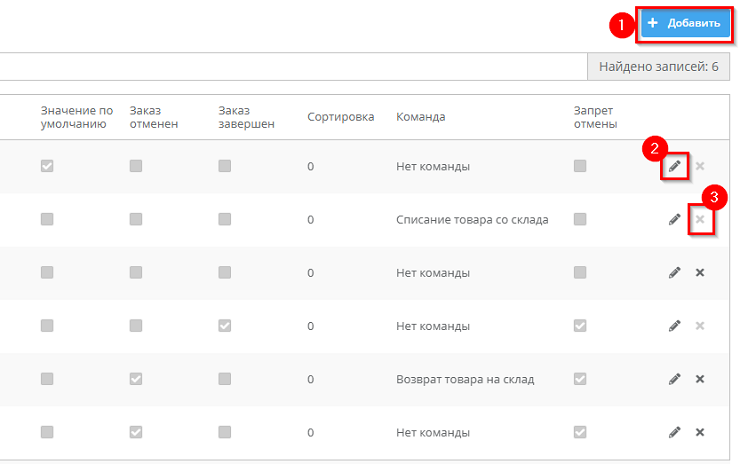The image size is (740, 464).
Task: Delete the Списание товара со склада row
Action: [700, 219]
